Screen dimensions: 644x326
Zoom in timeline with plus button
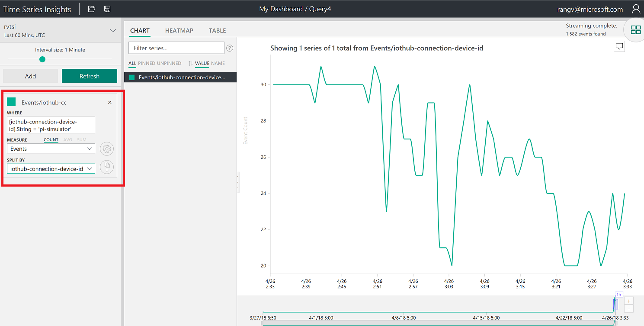coord(629,301)
